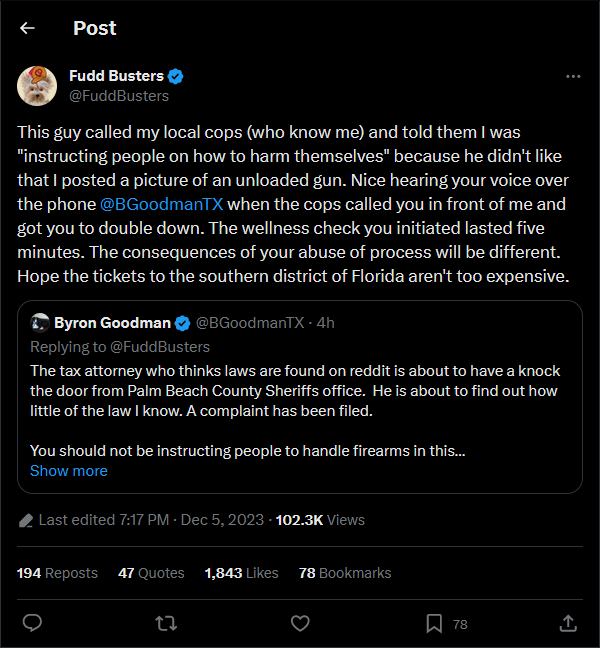600x648 pixels.
Task: Open the three-dot more options menu
Action: [573, 76]
